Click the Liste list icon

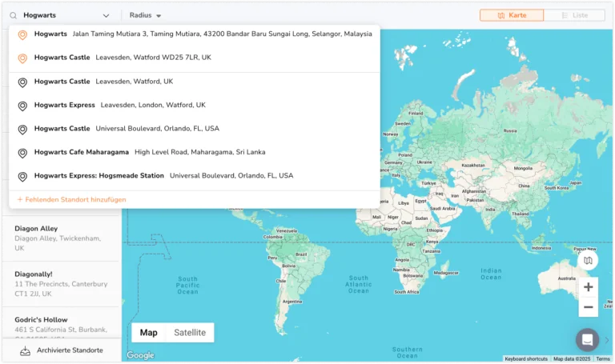point(565,16)
